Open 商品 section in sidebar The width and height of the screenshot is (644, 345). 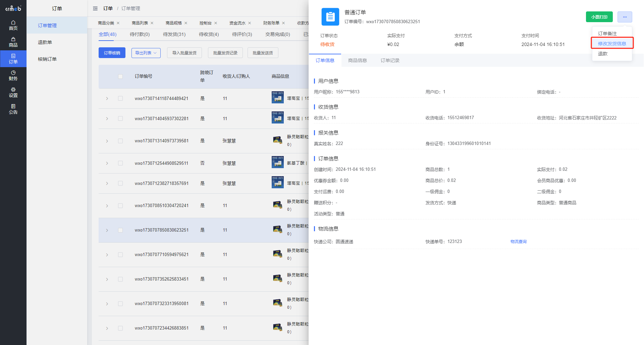point(13,42)
